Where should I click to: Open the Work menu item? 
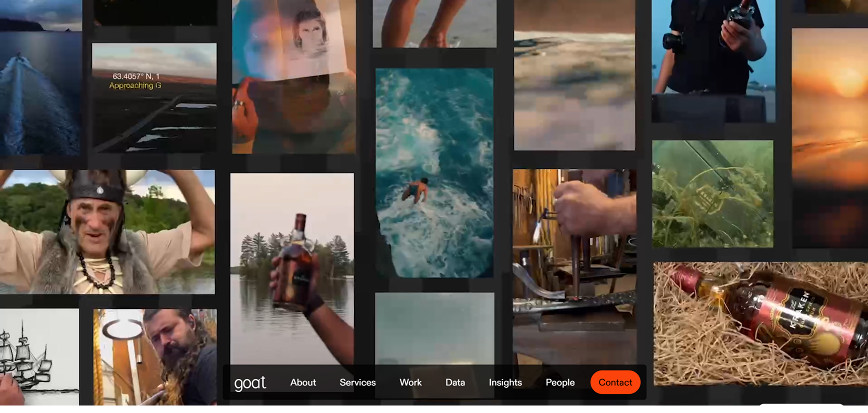411,383
